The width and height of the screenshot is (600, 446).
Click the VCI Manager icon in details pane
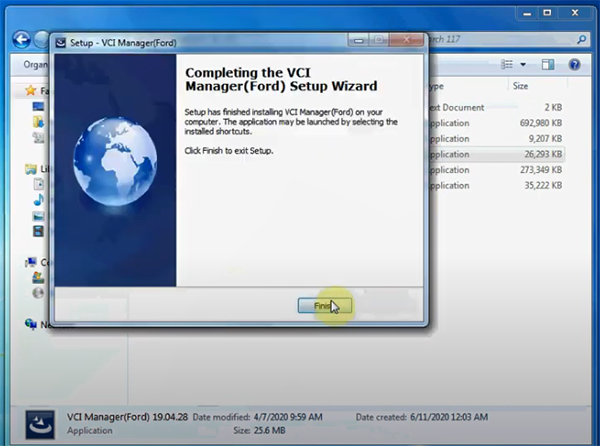40,424
